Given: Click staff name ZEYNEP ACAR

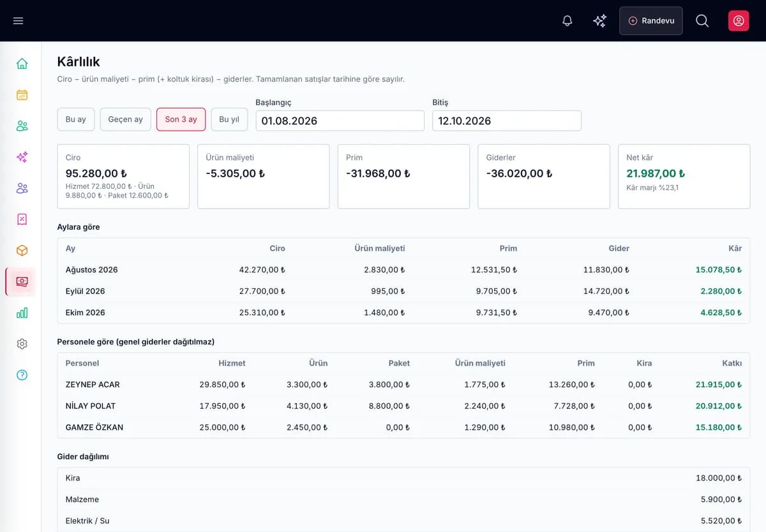Looking at the screenshot, I should coord(93,385).
